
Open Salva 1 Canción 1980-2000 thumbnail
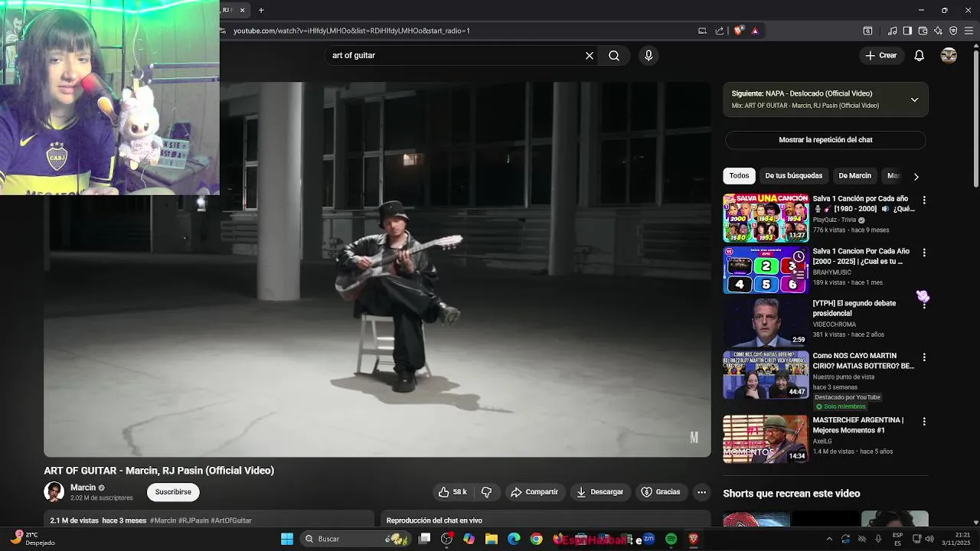[766, 218]
